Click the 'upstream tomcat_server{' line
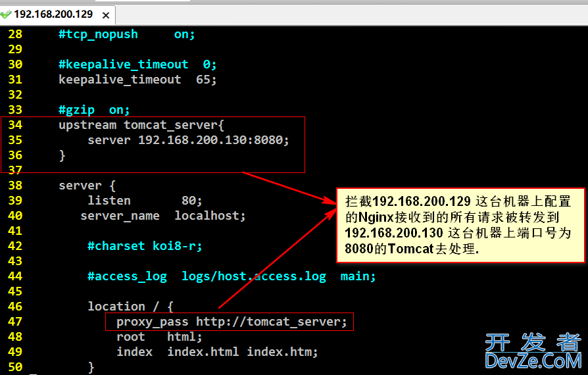This screenshot has width=588, height=375. (x=141, y=125)
